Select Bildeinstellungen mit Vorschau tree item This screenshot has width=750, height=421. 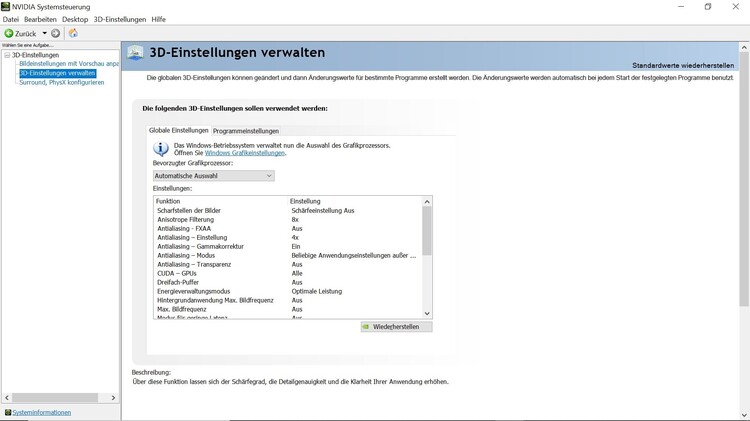pos(69,64)
